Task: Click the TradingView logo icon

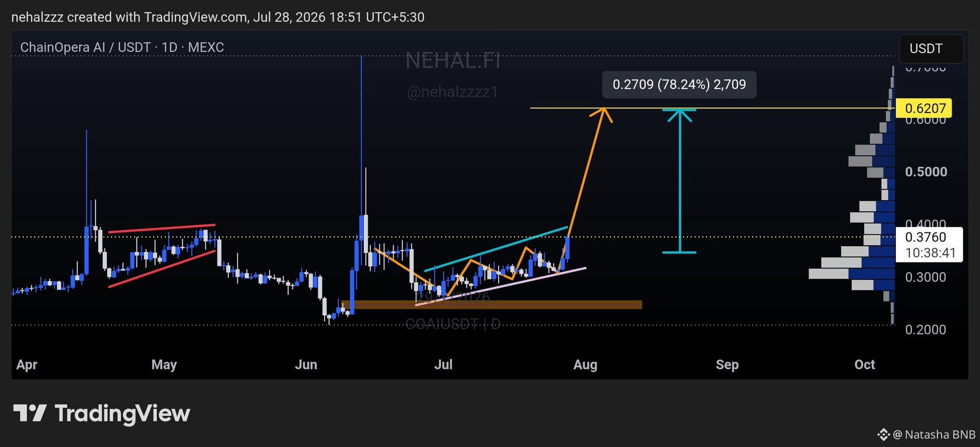Action: pos(30,413)
